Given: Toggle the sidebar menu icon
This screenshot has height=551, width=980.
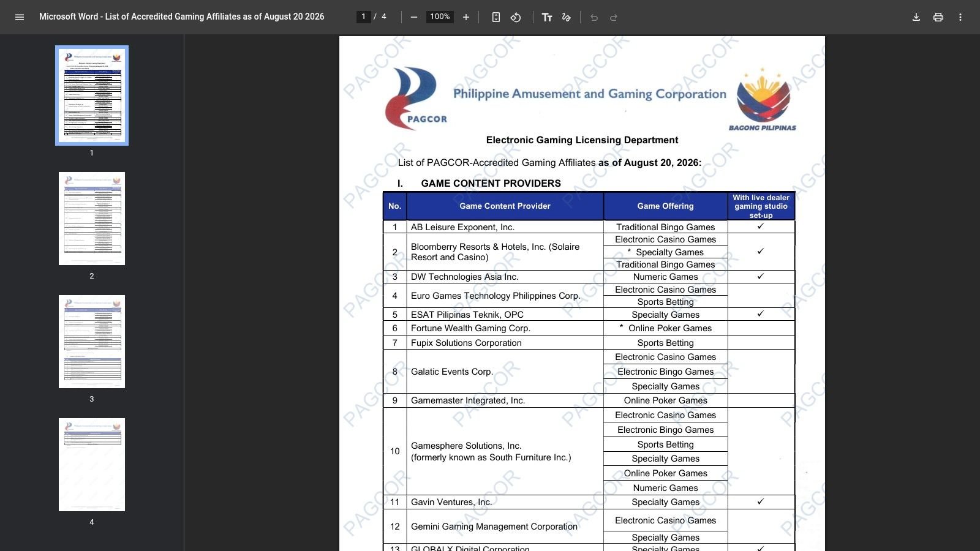Looking at the screenshot, I should click(x=20, y=17).
